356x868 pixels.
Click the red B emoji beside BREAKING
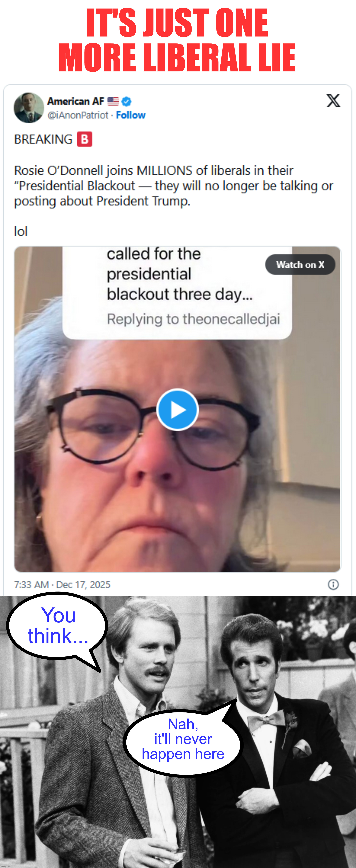click(84, 139)
